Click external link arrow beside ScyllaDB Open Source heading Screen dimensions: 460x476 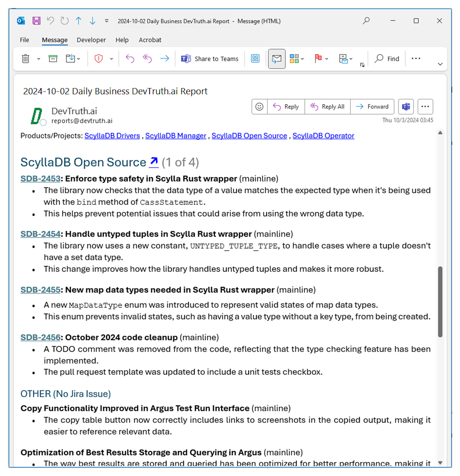pyautogui.click(x=154, y=162)
